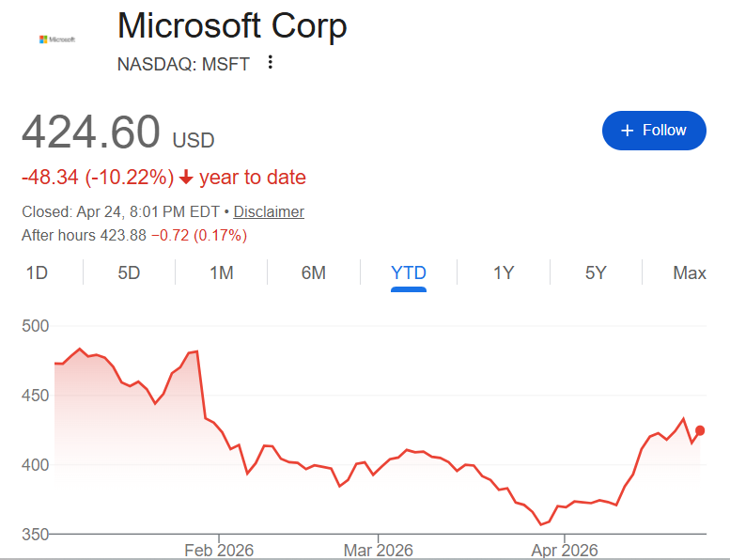This screenshot has width=730, height=560.
Task: Show the 1Y price history
Action: tap(504, 273)
